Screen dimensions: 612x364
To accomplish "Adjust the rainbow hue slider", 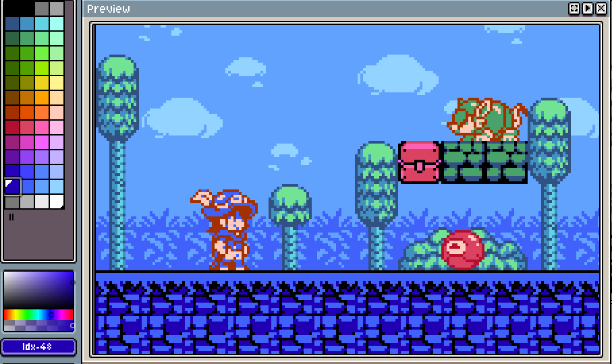I will [38, 315].
